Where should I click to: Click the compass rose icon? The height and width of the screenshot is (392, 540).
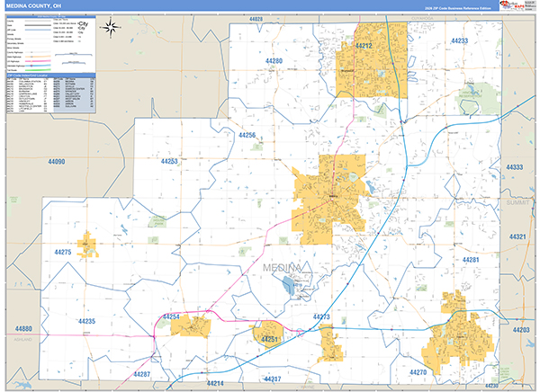click(x=111, y=28)
